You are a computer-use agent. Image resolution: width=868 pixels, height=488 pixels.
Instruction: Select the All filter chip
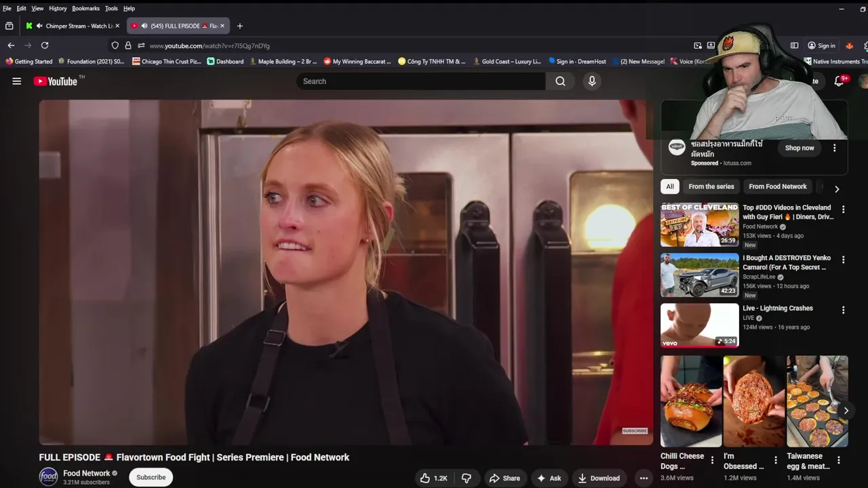point(670,186)
